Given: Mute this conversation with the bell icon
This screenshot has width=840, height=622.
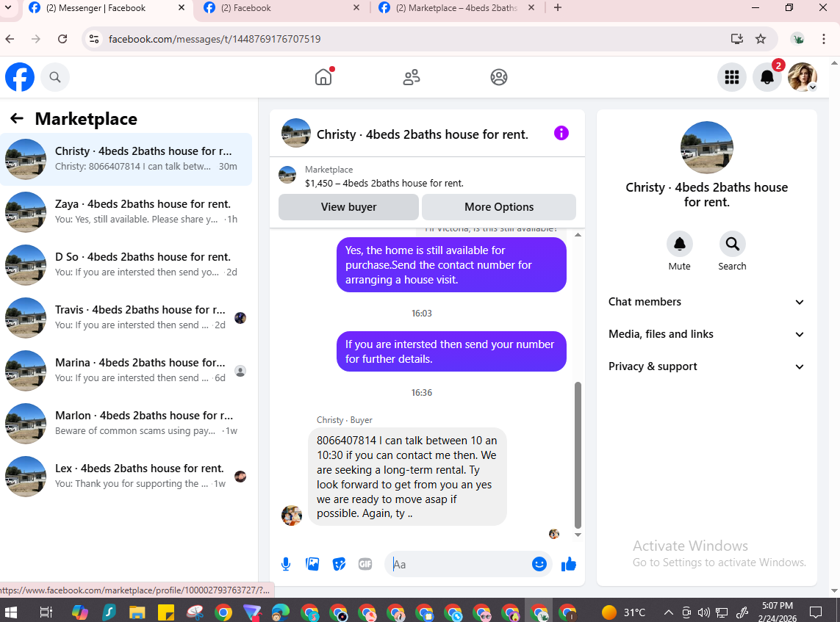Looking at the screenshot, I should [x=679, y=244].
